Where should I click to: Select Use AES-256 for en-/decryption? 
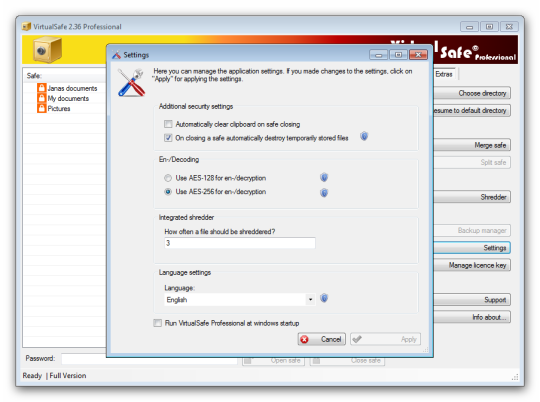(168, 192)
